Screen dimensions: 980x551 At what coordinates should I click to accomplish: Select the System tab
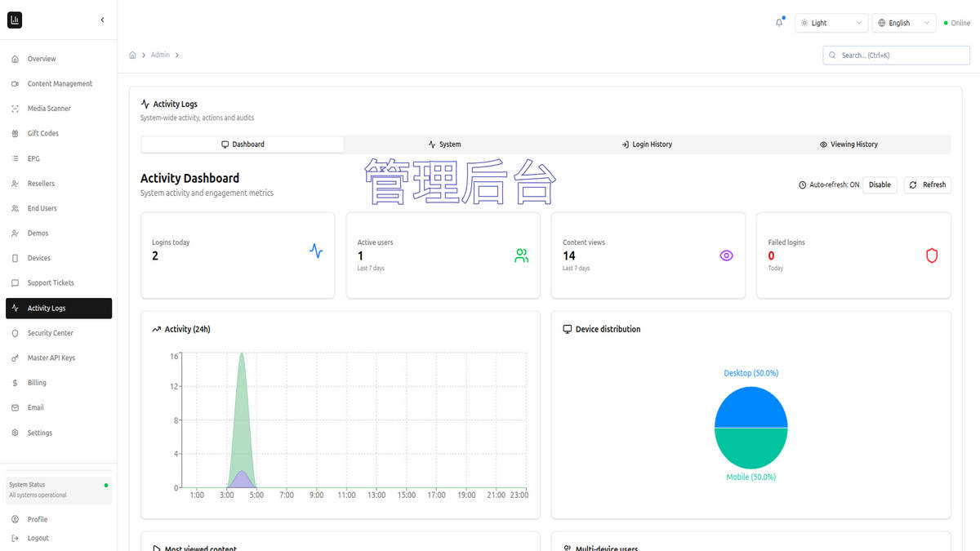(x=444, y=144)
